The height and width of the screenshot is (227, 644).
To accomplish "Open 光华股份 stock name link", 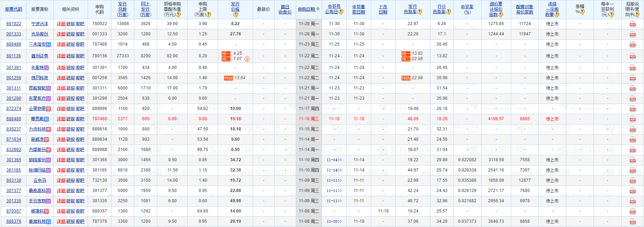I will coord(40,34).
